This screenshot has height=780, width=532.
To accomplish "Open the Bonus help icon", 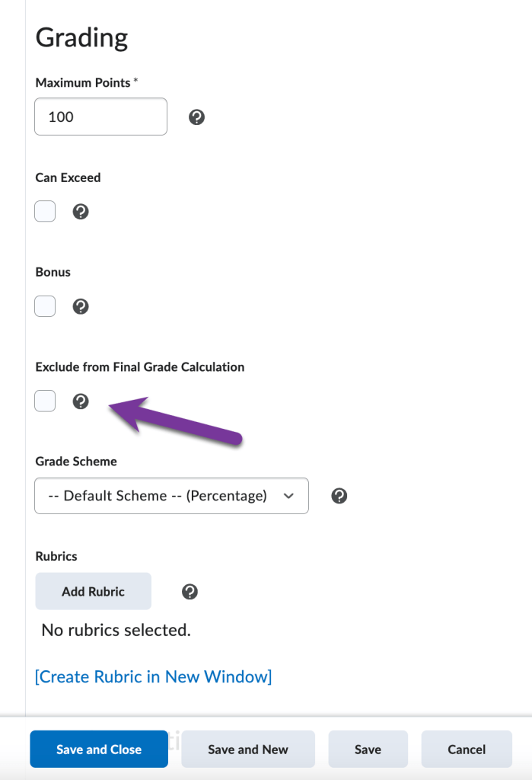I will [80, 306].
